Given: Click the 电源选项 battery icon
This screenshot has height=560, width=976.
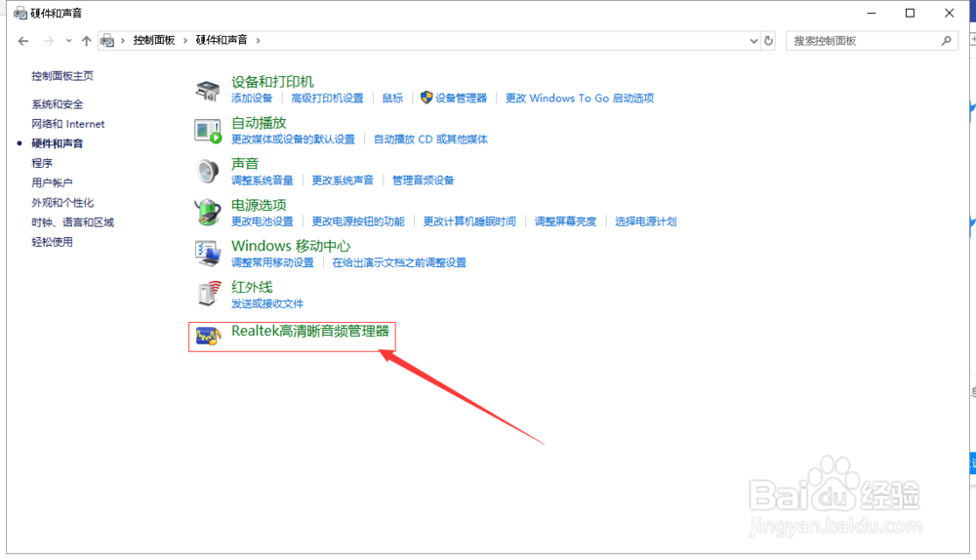Looking at the screenshot, I should (207, 213).
